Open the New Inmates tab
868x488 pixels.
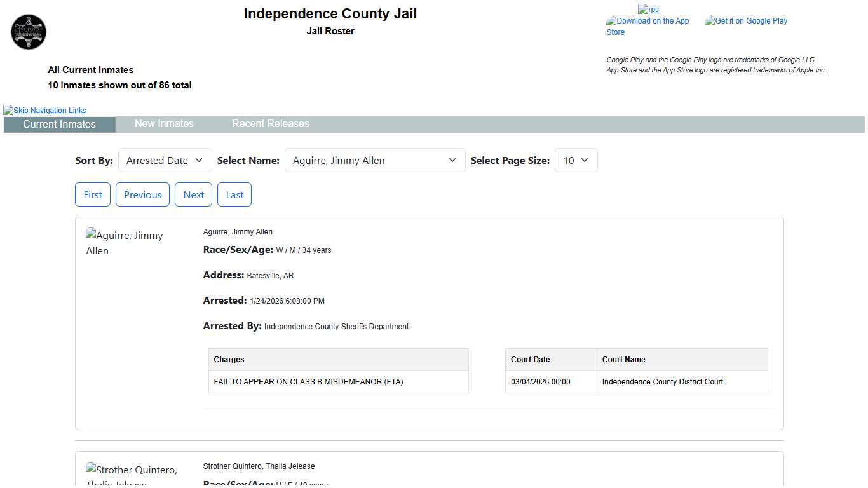[x=164, y=124]
